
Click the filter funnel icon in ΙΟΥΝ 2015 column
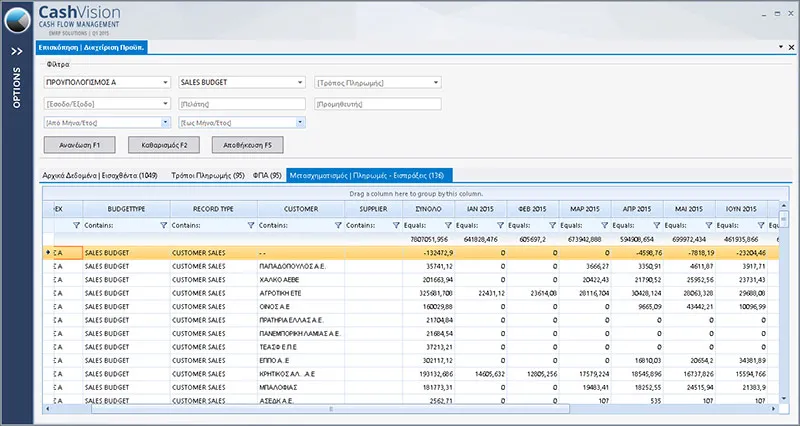761,225
